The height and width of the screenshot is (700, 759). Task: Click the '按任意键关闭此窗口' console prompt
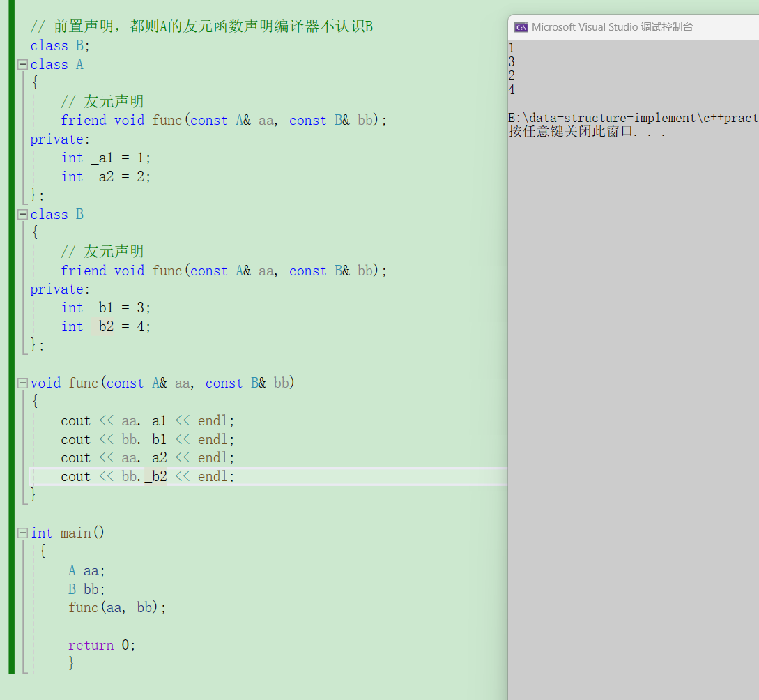[587, 132]
